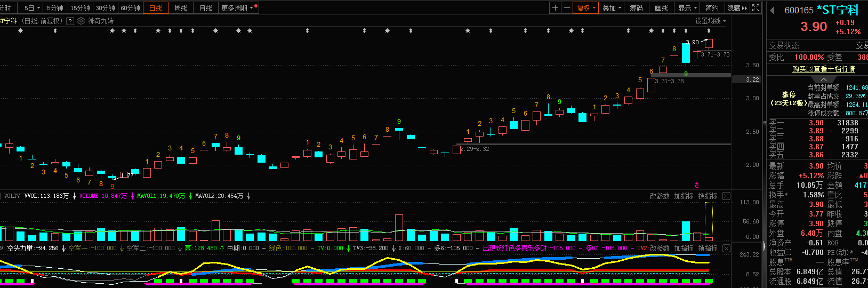Click the 买四 bid row at 3.87
This screenshot has width=868, height=288.
click(817, 147)
